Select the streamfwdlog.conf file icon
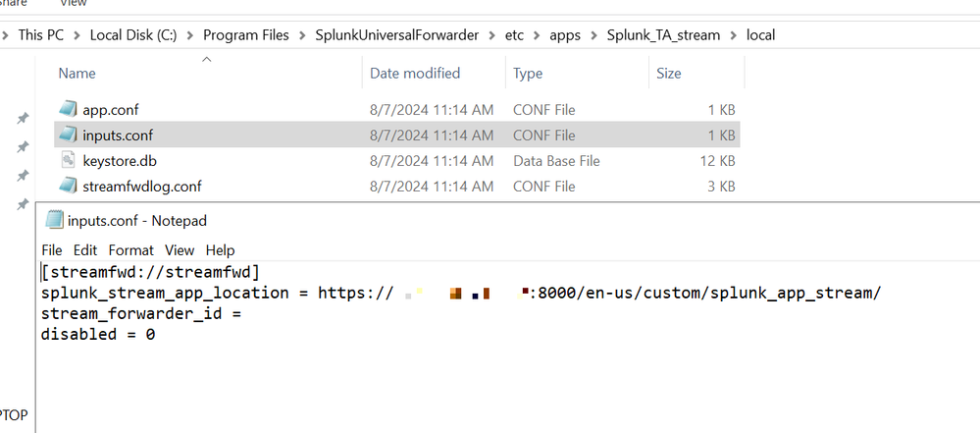The image size is (980, 433). [x=68, y=187]
